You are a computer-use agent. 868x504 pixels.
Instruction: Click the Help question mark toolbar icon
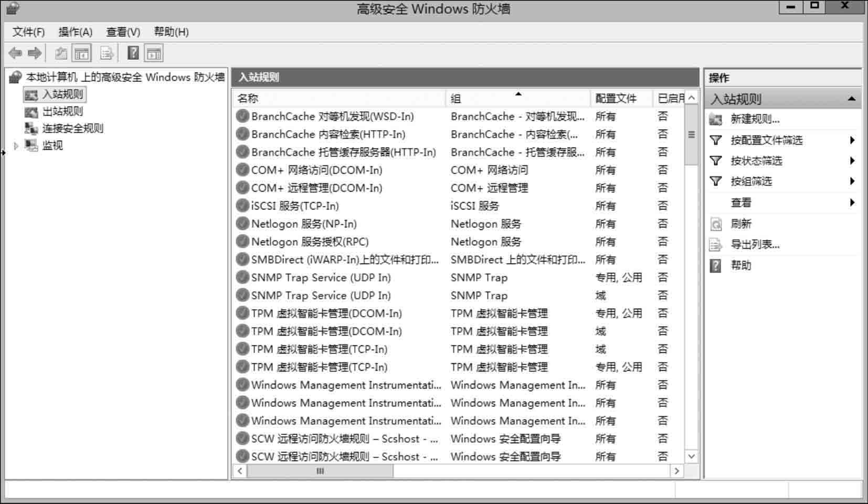pos(133,53)
